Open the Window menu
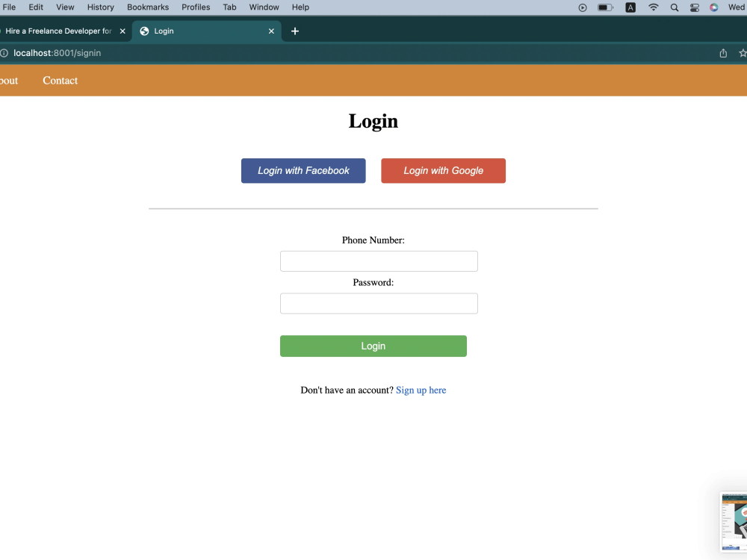Screen dimensions: 747x560 click(x=264, y=7)
